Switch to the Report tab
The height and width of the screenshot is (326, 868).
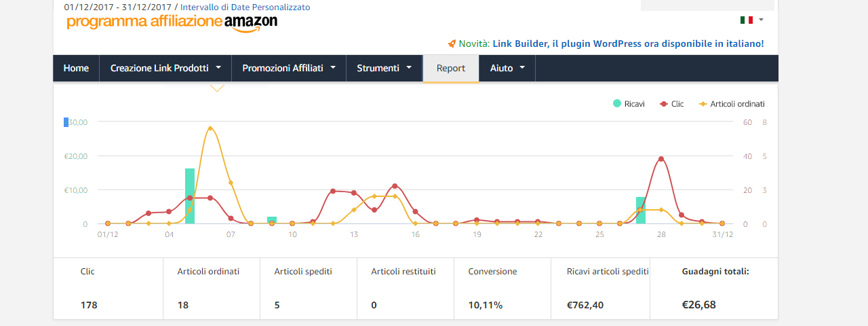coord(451,68)
